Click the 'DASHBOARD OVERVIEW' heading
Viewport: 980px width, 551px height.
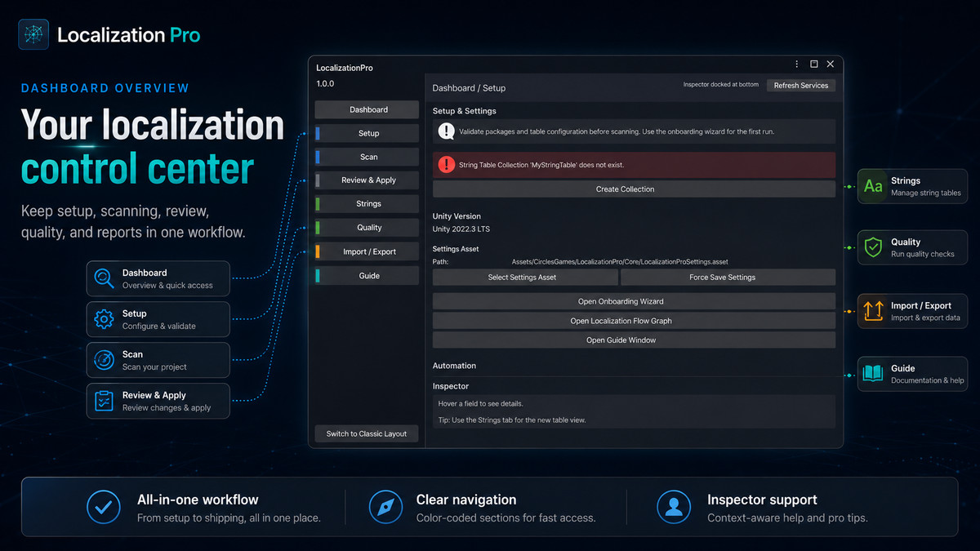[x=105, y=88]
